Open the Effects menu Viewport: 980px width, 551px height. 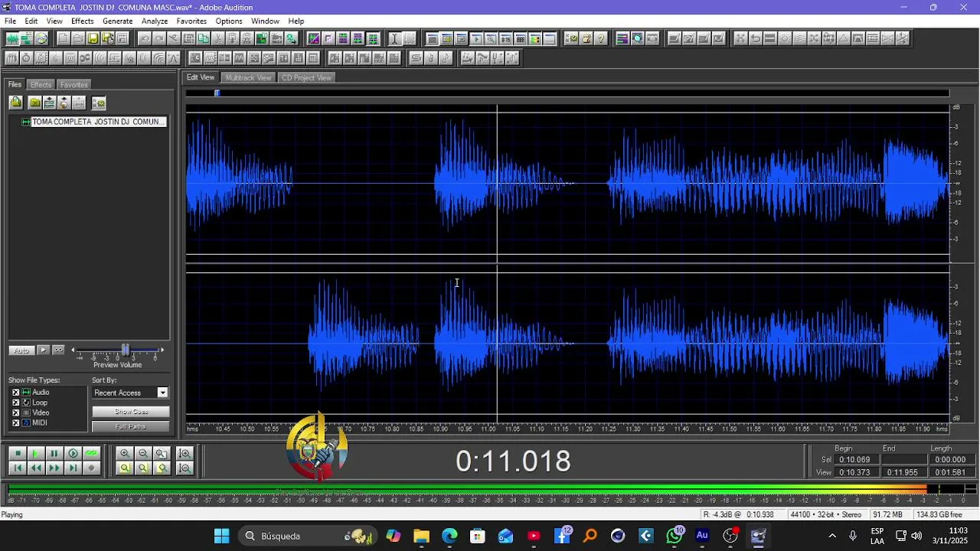82,21
